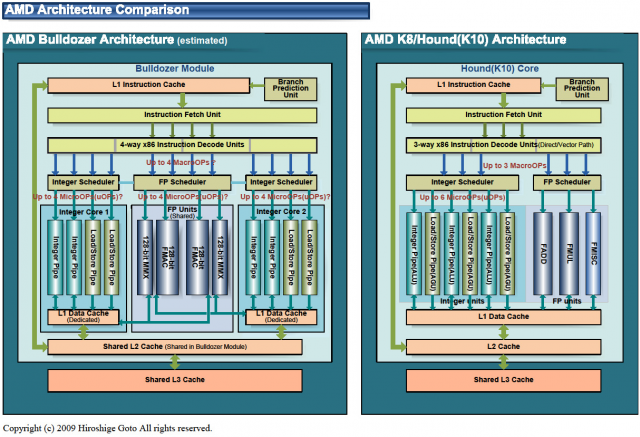Viewport: 640px width, 437px height.
Task: Select the "AMD K8/Hound(K10) Architecture" heading
Action: (x=465, y=40)
